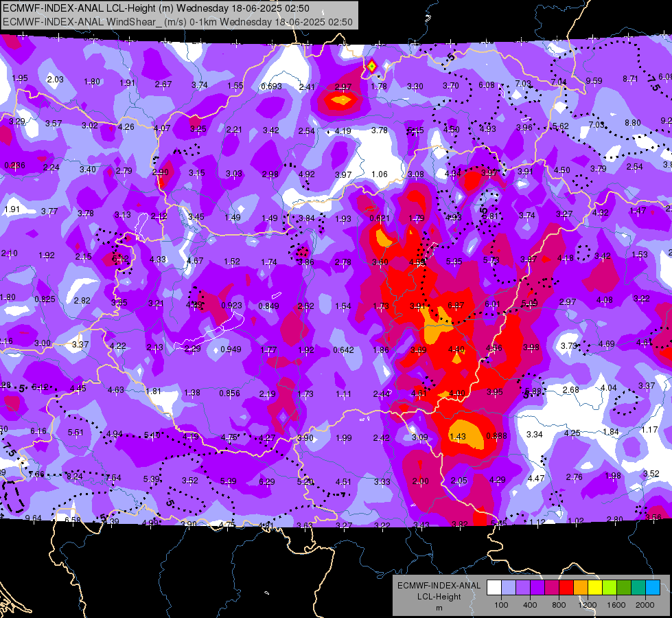This screenshot has height=618, width=672.
Task: Click wind shear value 1.43 on orange area
Action: coord(457,437)
